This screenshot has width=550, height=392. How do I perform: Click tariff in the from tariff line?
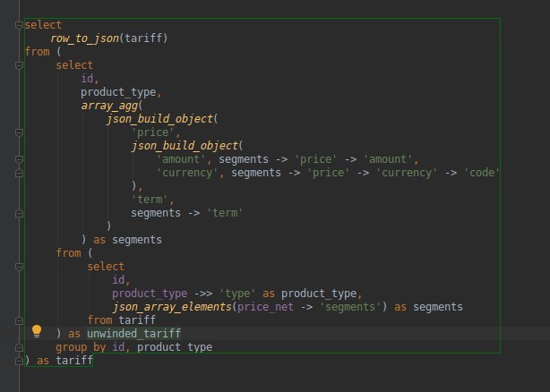(x=137, y=320)
